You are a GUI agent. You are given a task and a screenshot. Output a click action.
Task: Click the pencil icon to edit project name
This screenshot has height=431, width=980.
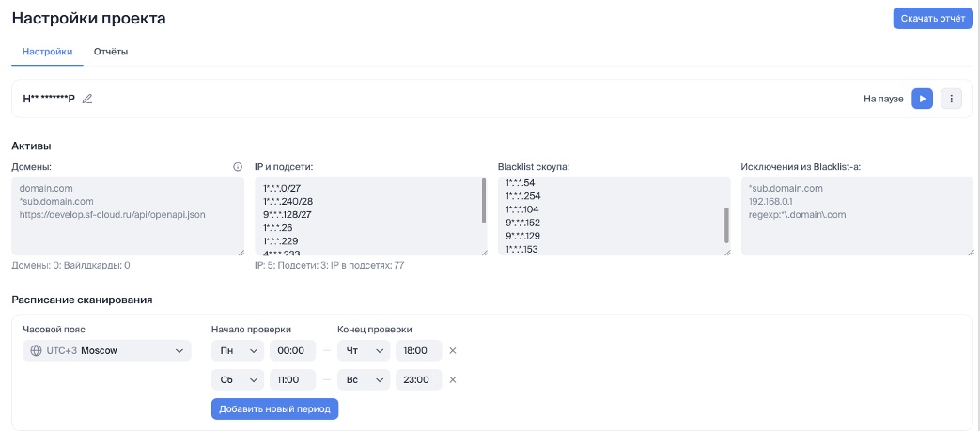[87, 99]
